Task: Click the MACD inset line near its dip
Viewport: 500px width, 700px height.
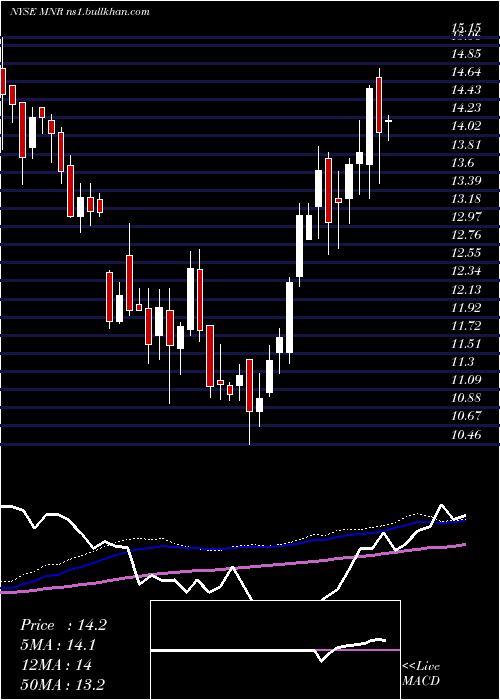Action: [x=322, y=660]
